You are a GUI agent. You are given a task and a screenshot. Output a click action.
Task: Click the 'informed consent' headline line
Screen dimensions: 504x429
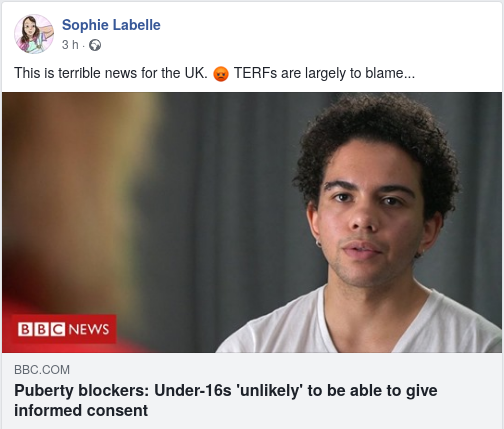pyautogui.click(x=81, y=410)
